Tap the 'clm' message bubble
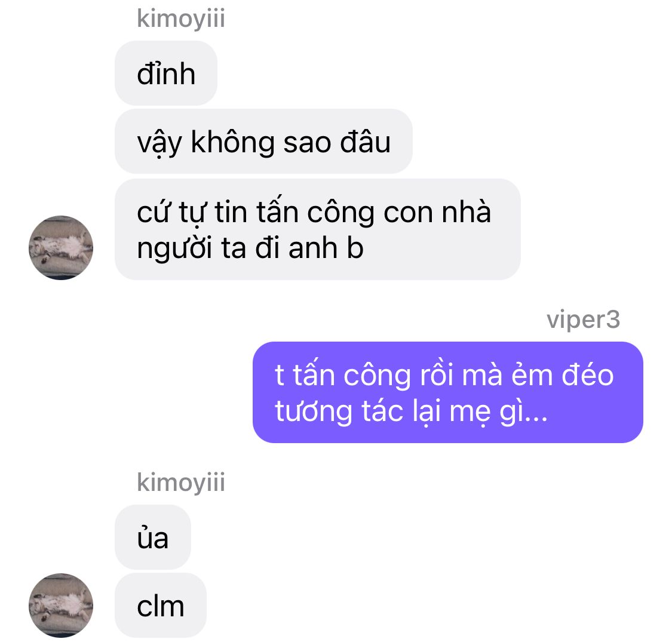 [x=160, y=605]
